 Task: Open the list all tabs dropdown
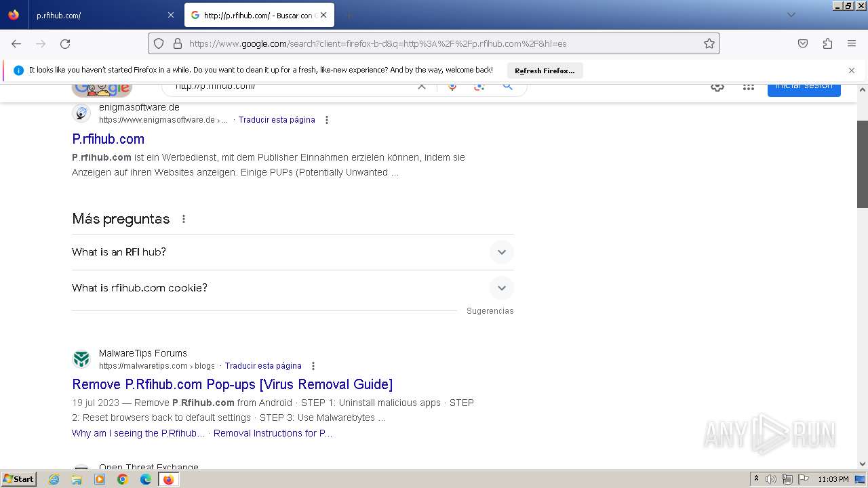tap(791, 15)
